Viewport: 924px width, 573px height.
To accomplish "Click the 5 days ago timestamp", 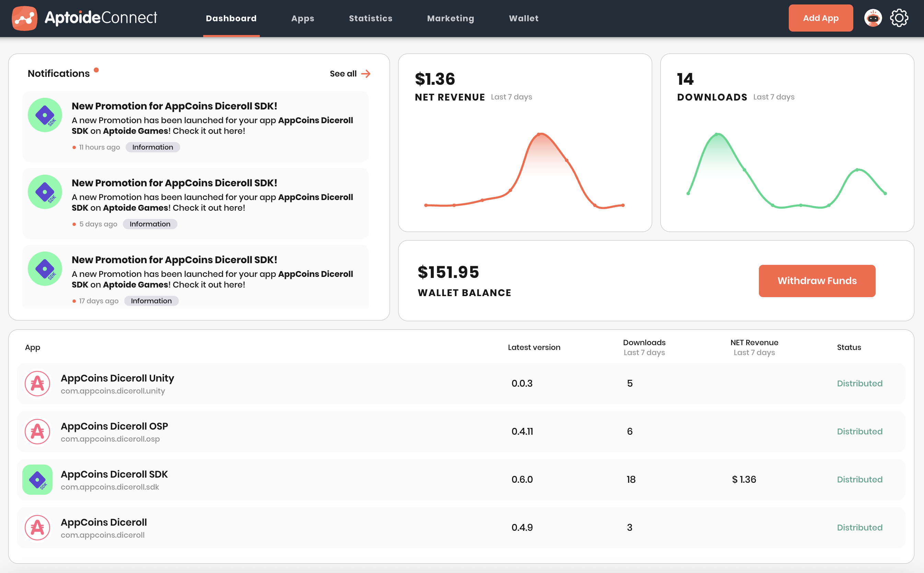I will [x=98, y=224].
